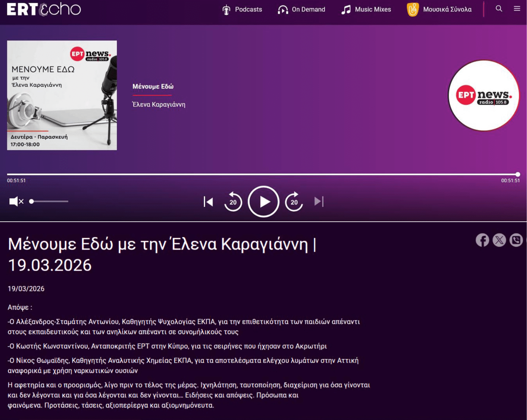Click the Νίκος Θωμαΐδης description line
The image size is (527, 420).
pos(183,365)
